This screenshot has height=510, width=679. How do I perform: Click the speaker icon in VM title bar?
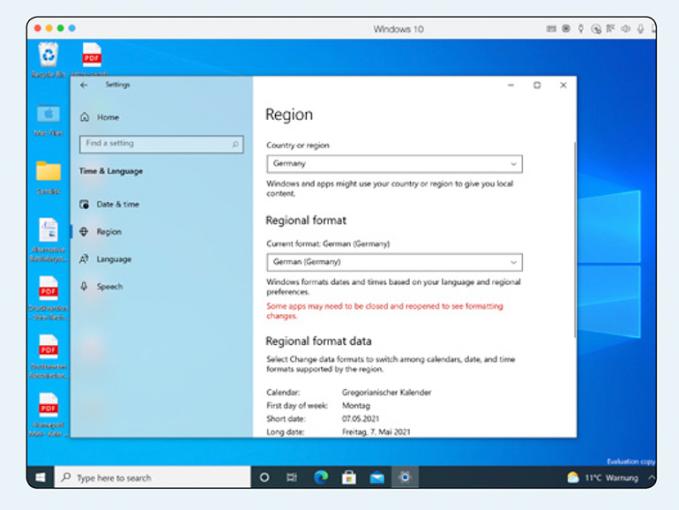(625, 29)
